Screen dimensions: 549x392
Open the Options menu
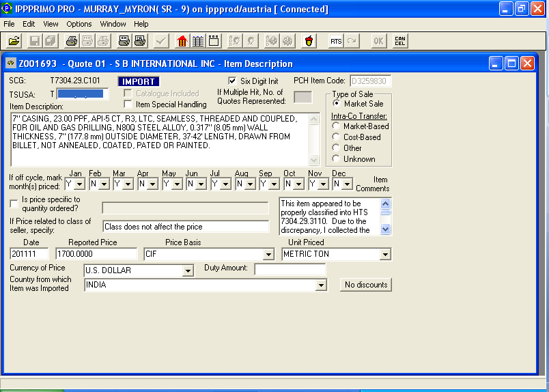click(x=79, y=24)
